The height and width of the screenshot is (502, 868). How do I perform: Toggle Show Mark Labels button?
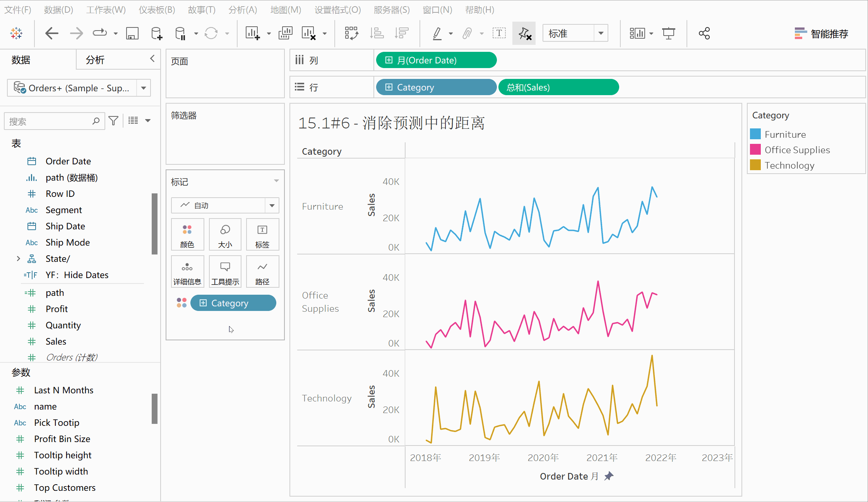(499, 34)
